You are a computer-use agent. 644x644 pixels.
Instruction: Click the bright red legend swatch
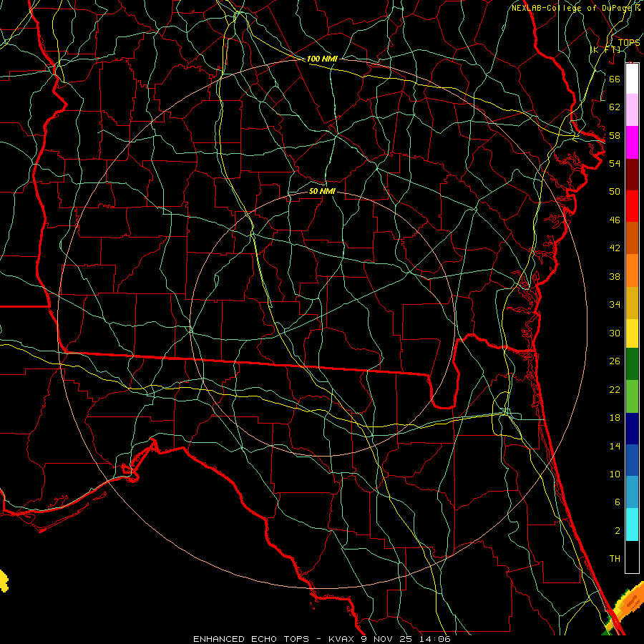(632, 206)
